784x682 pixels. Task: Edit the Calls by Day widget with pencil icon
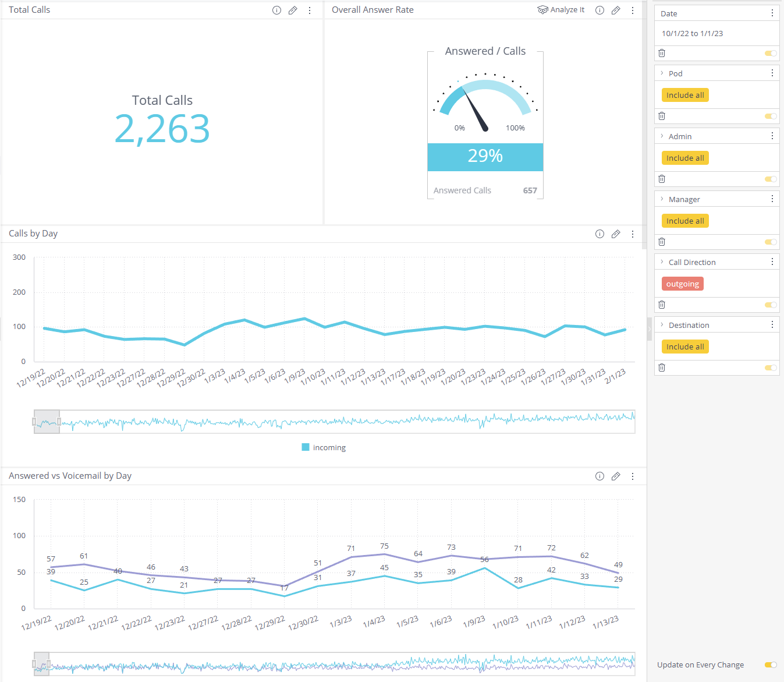(616, 234)
